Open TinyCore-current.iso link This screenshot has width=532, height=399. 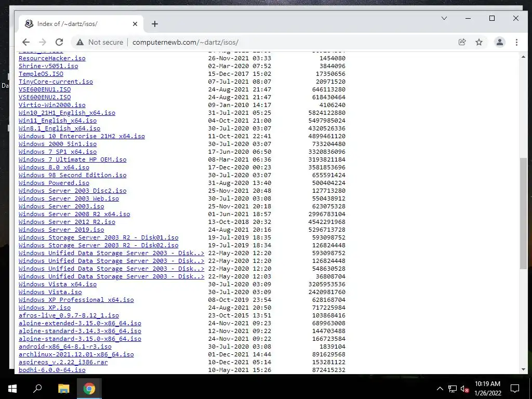tap(56, 82)
